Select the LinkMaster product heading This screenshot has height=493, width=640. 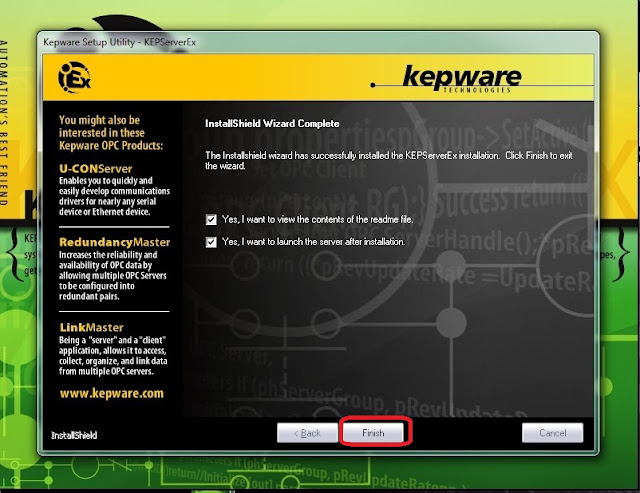click(91, 327)
